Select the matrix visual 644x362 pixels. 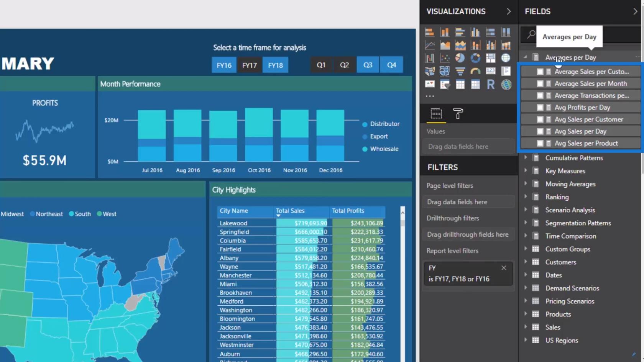pos(475,84)
